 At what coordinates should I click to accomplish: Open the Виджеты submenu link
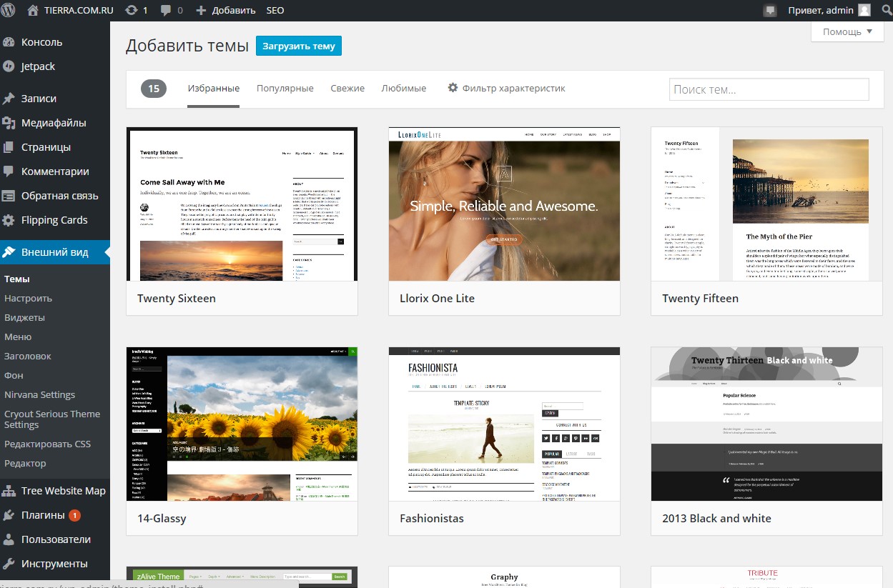pyautogui.click(x=24, y=317)
